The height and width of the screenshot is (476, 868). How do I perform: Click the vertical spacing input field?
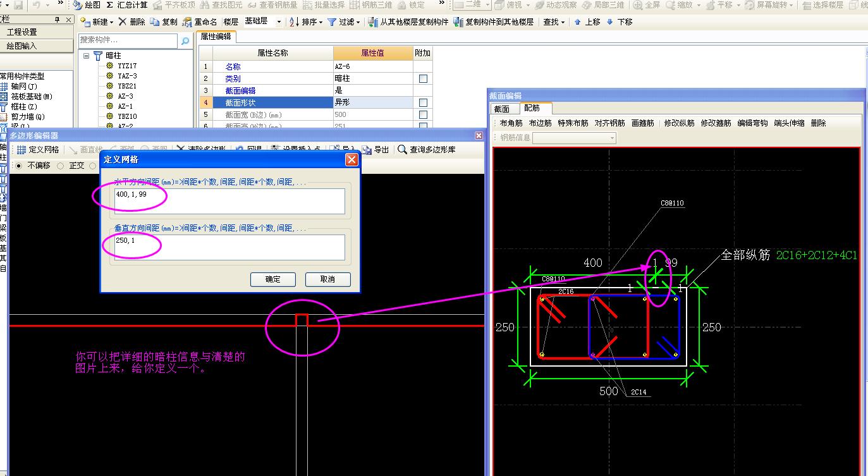pyautogui.click(x=229, y=247)
